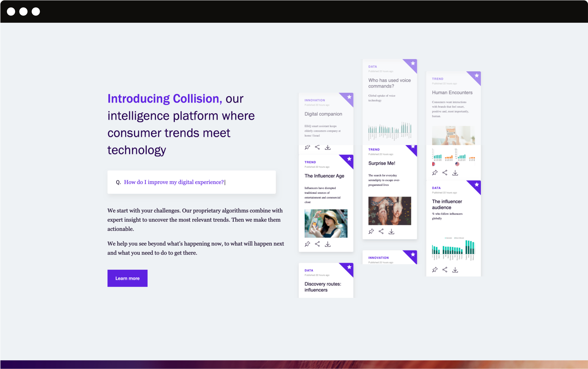
Task: Toggle star on the Influencer Age card
Action: [349, 159]
